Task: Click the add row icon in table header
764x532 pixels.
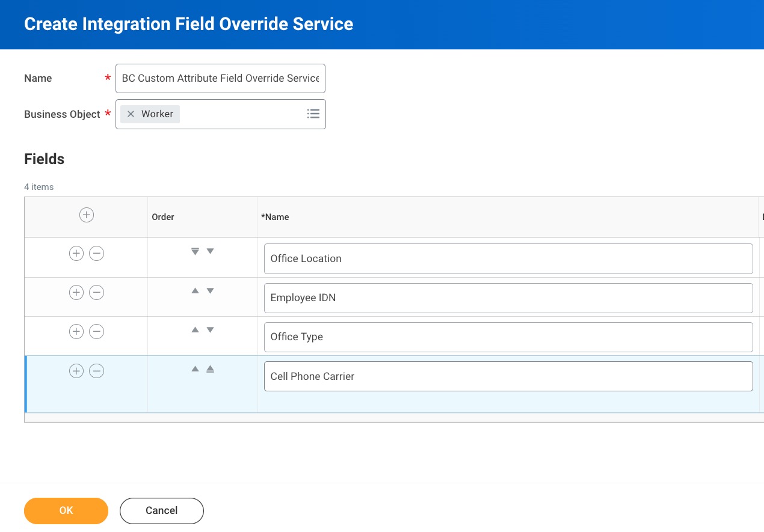Action: (87, 215)
